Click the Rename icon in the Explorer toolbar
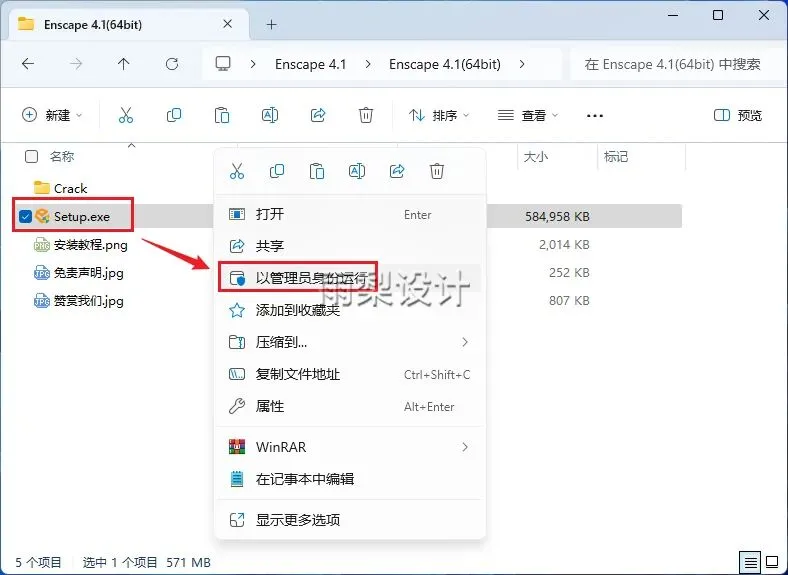Viewport: 788px width, 575px height. click(x=270, y=116)
